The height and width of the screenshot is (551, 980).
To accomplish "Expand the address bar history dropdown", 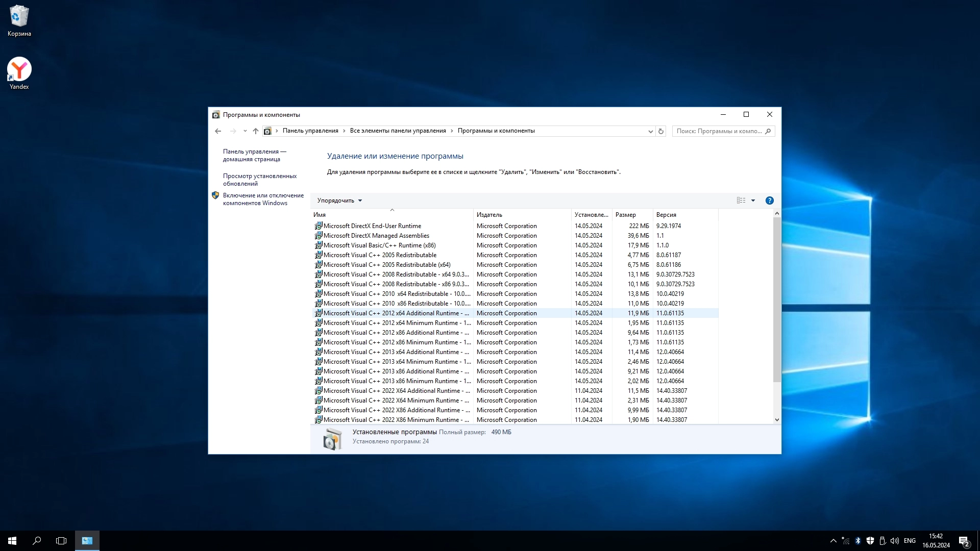I will (x=650, y=131).
